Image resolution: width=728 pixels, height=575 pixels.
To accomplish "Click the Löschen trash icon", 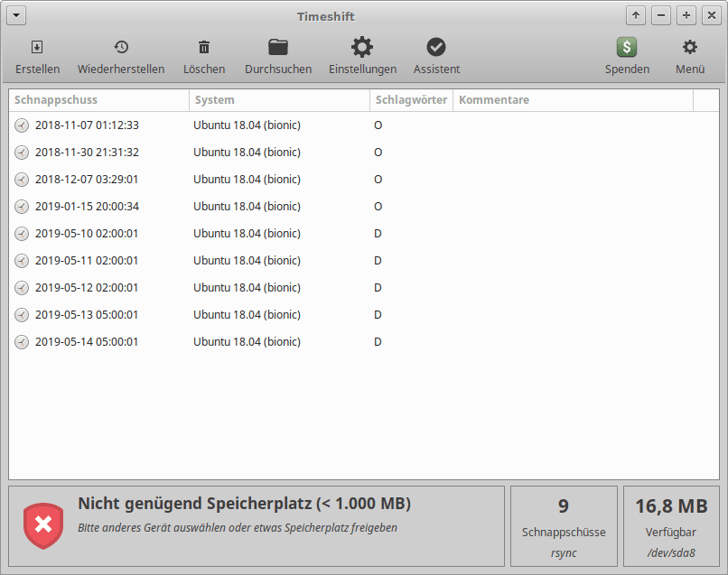I will pos(204,47).
